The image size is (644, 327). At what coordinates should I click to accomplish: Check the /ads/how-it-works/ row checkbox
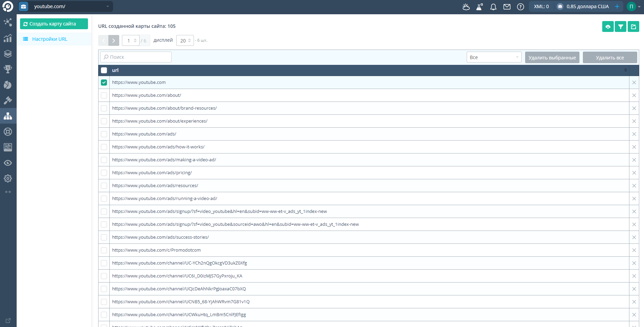(x=104, y=147)
